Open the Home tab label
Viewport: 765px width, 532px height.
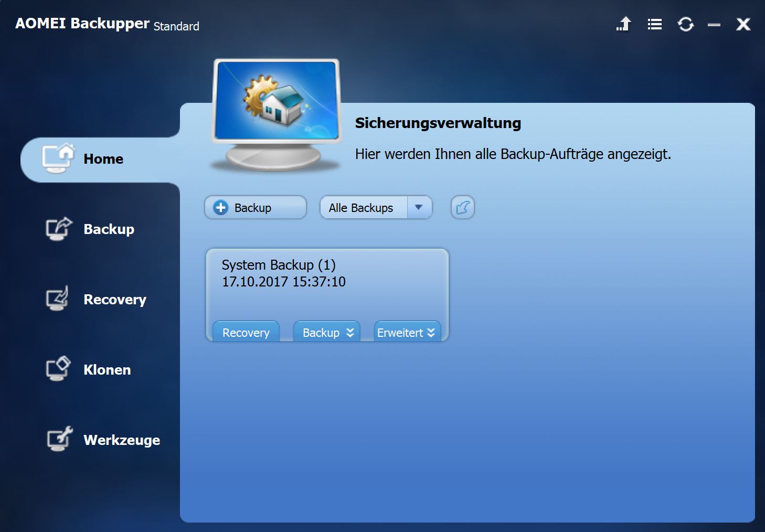[x=103, y=159]
